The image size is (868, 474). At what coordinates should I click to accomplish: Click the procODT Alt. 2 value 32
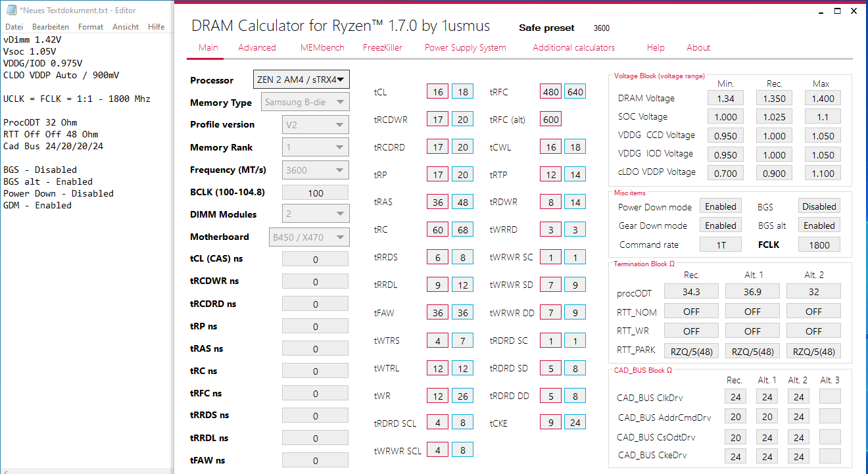[x=814, y=291]
